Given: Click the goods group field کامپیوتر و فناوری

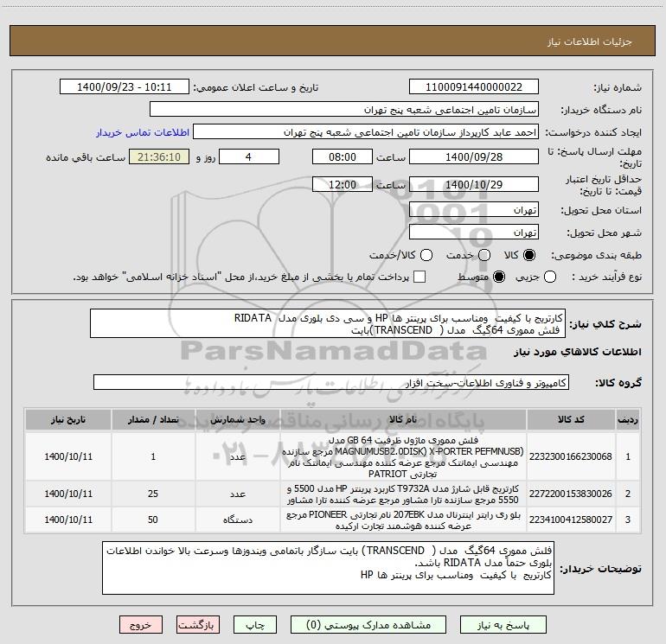Looking at the screenshot, I should point(331,382).
